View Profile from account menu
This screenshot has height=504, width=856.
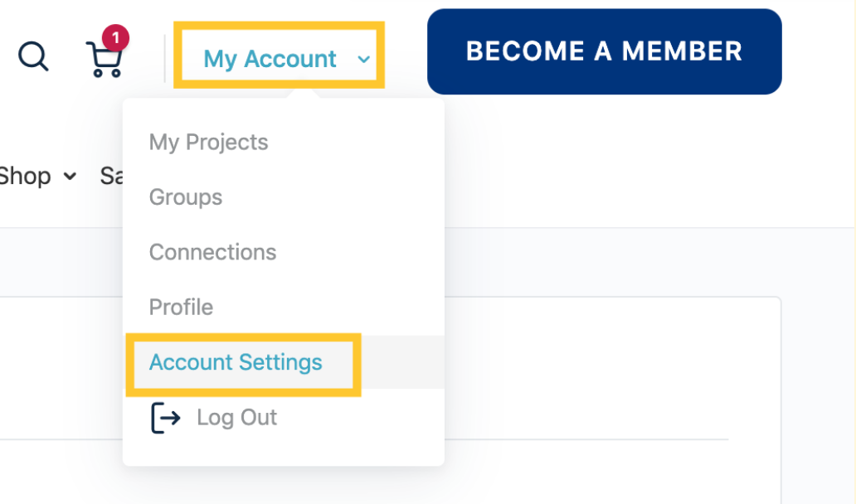(182, 307)
